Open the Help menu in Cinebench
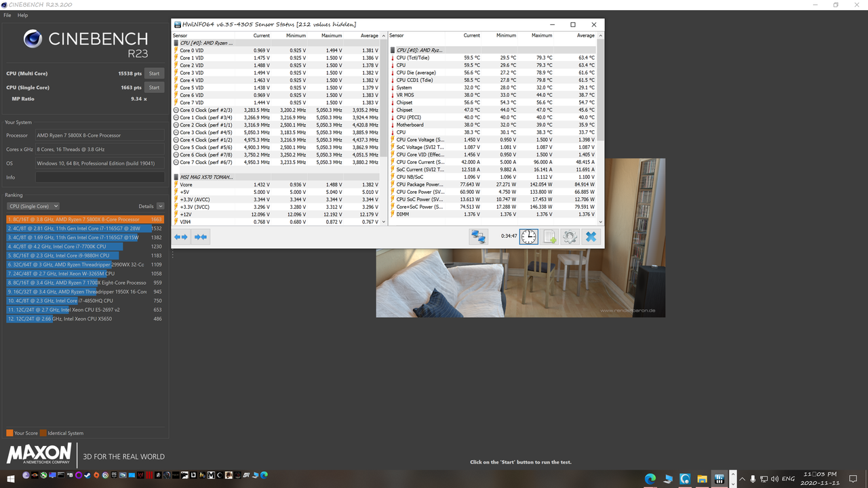The image size is (868, 488). pyautogui.click(x=22, y=15)
